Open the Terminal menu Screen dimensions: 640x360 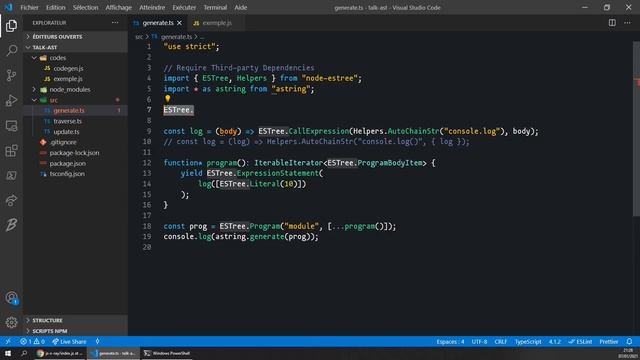[215, 7]
